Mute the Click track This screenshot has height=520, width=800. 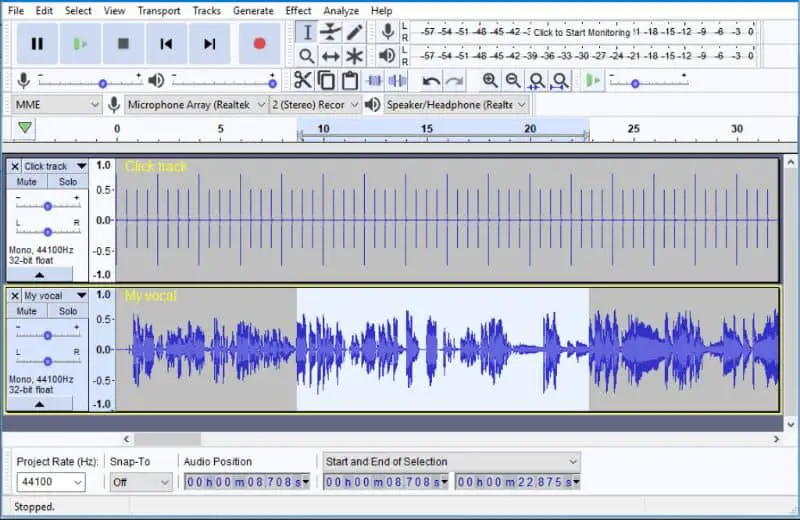(27, 182)
